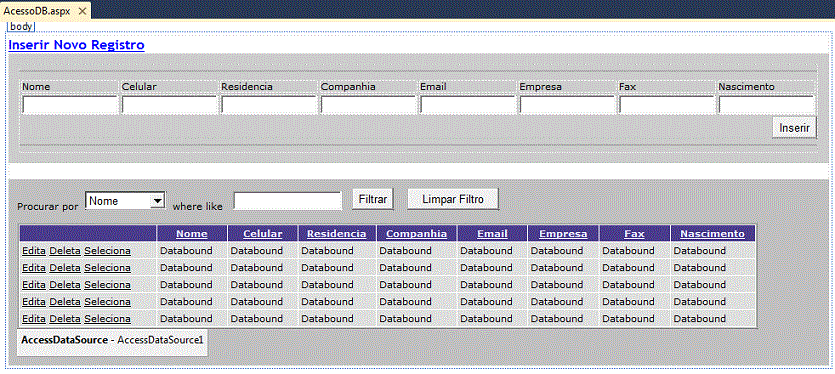Click Deleta in the second grid row

65,267
